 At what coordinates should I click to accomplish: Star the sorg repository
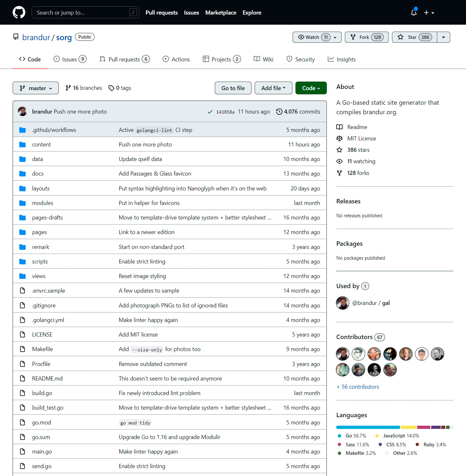tap(414, 37)
